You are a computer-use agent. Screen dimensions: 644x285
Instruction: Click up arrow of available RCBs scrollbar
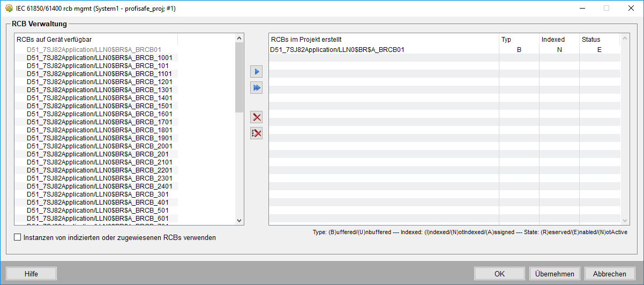coord(239,38)
